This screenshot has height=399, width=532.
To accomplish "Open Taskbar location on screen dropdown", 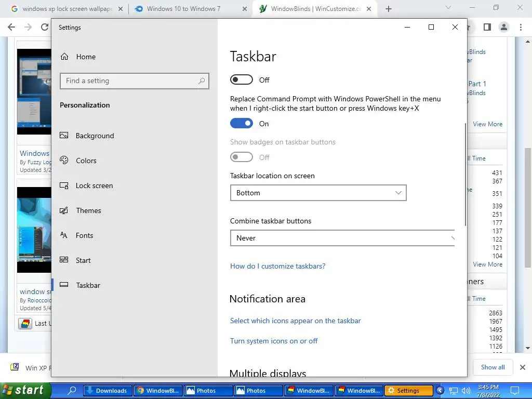I will coord(318,193).
